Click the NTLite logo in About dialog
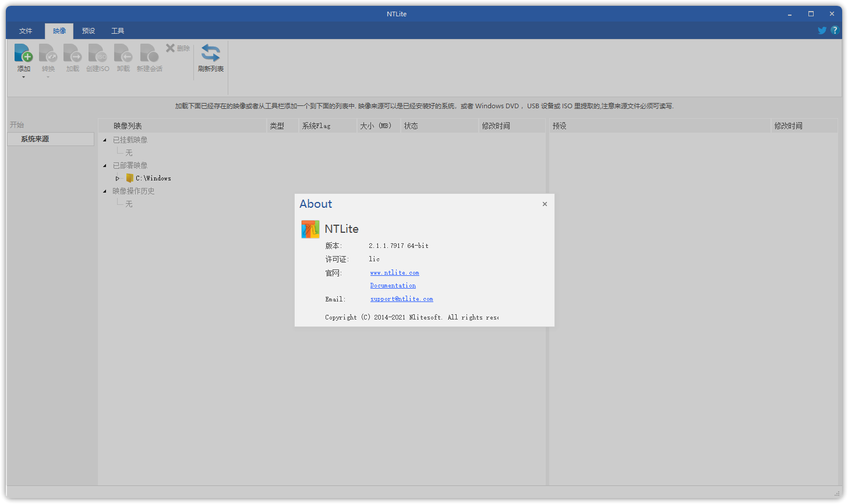Viewport: 848px width, 504px height. (x=310, y=229)
